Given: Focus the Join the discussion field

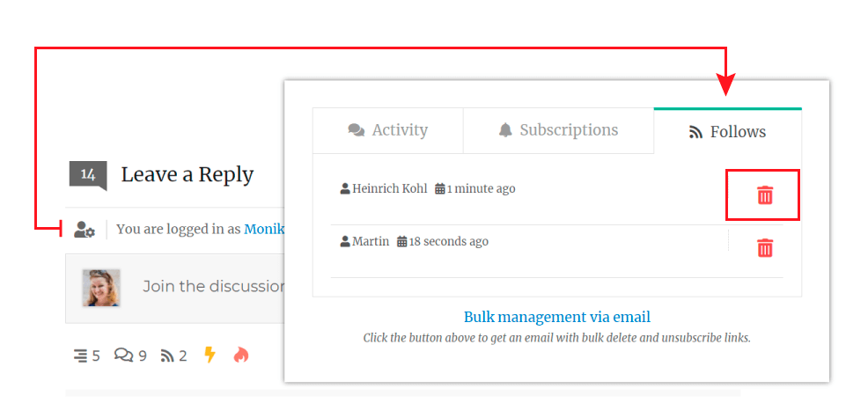Looking at the screenshot, I should click(x=213, y=286).
